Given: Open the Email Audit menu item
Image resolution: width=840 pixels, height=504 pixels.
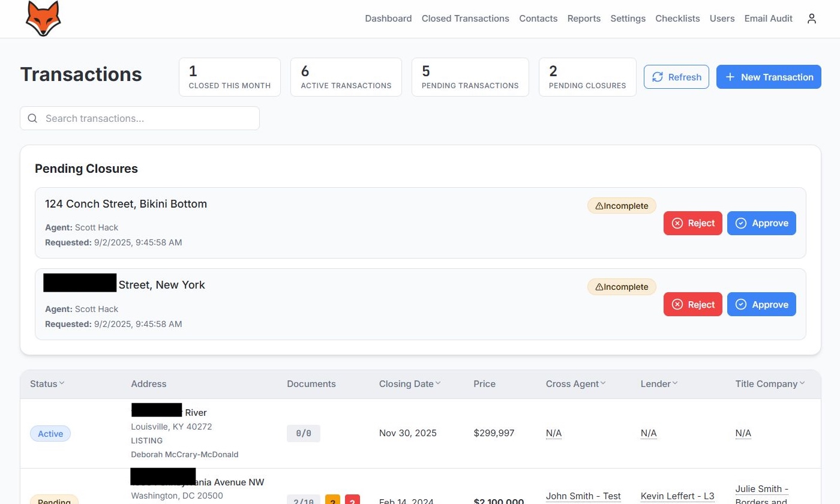Looking at the screenshot, I should coord(768,19).
